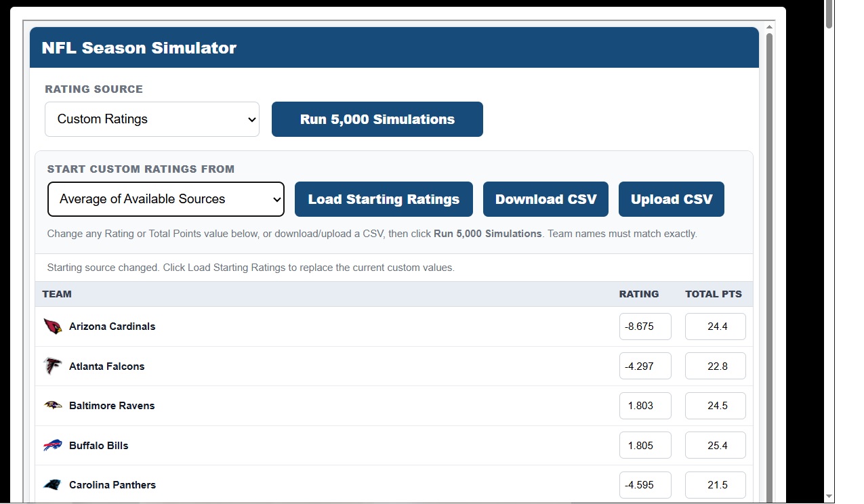This screenshot has width=864, height=504.
Task: Click the inner scrollbar up arrow
Action: click(x=769, y=27)
